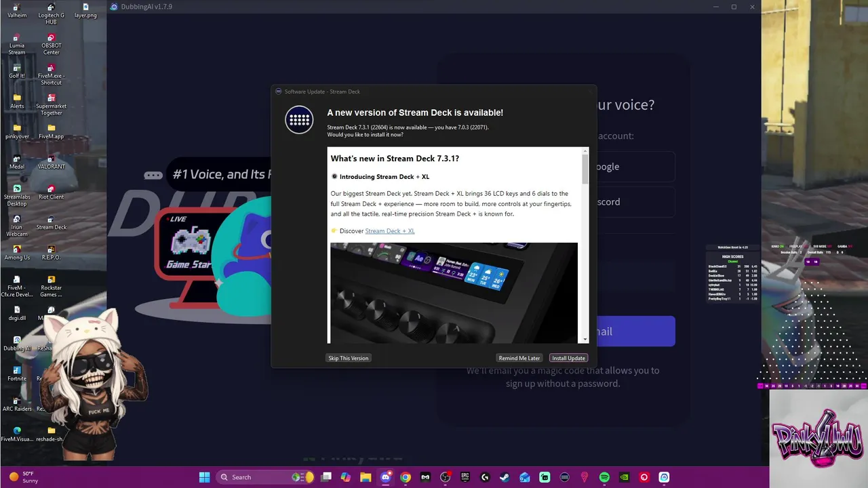The height and width of the screenshot is (488, 868).
Task: Open NVIDIA app from taskbar
Action: point(625,477)
